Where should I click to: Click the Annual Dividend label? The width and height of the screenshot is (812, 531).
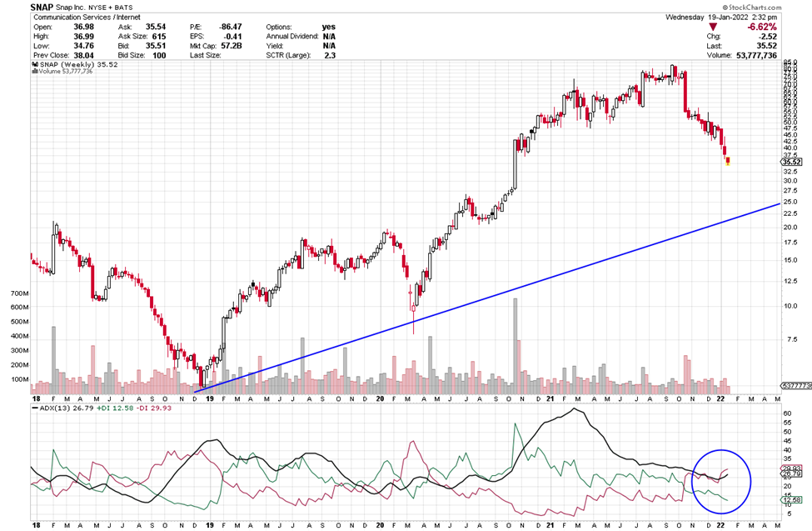pos(292,37)
